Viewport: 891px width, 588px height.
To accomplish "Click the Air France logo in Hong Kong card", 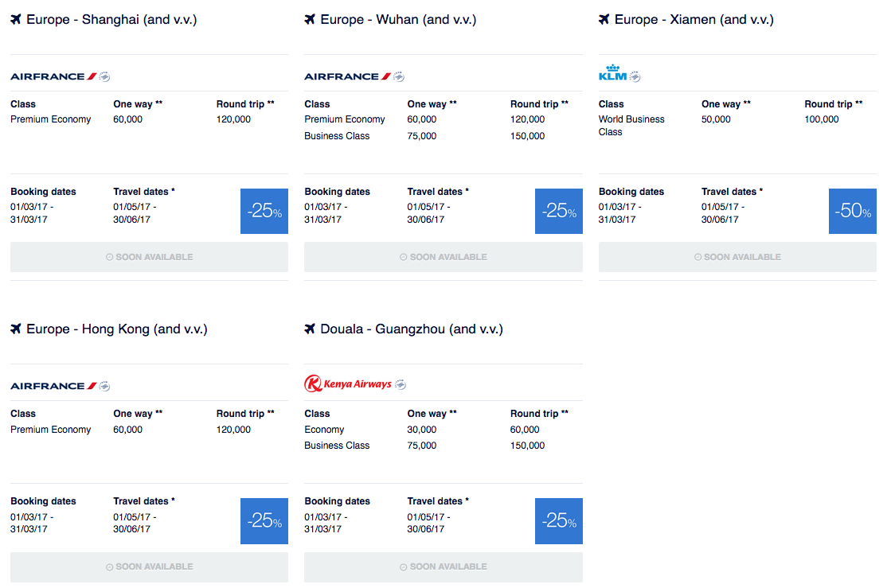I will point(60,386).
